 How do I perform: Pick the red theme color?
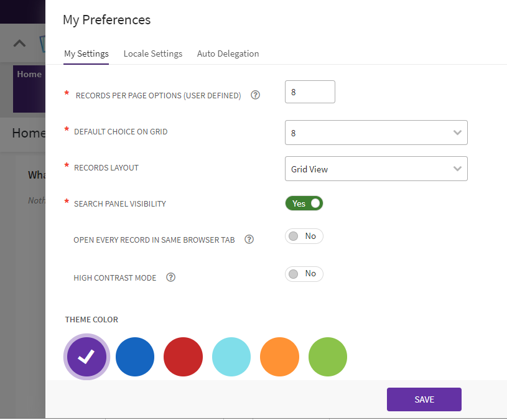pyautogui.click(x=183, y=357)
